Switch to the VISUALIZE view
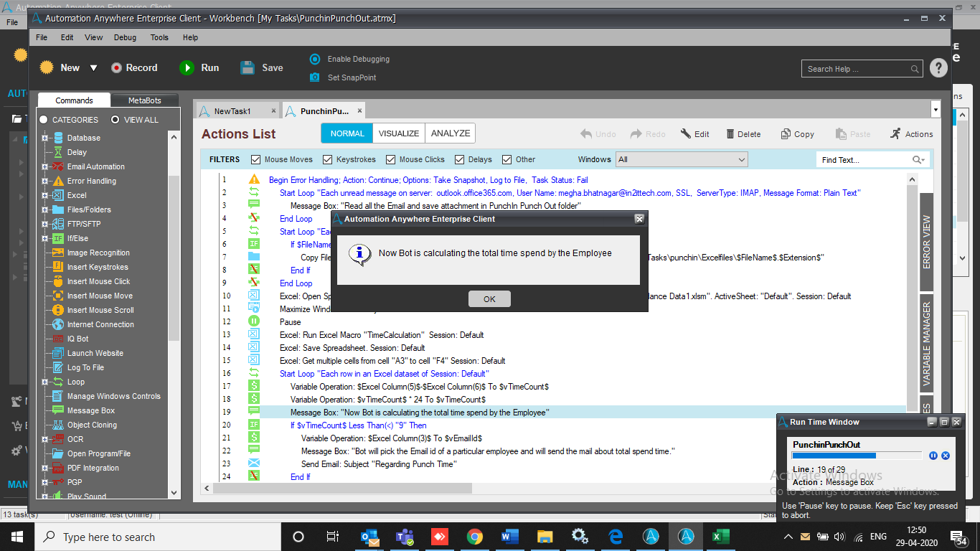Image resolution: width=980 pixels, height=551 pixels. 398,133
